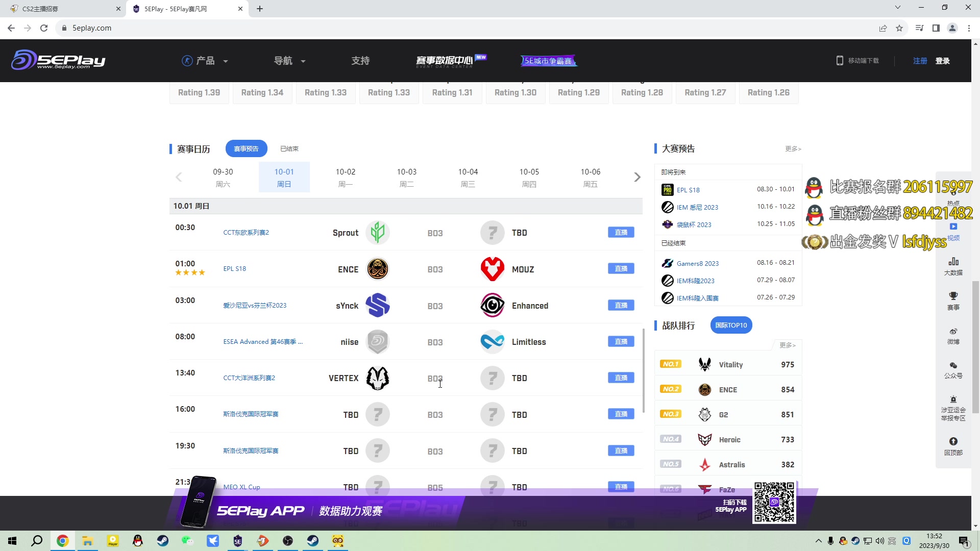Reload the page
Screen dimensions: 980x551
tap(44, 28)
